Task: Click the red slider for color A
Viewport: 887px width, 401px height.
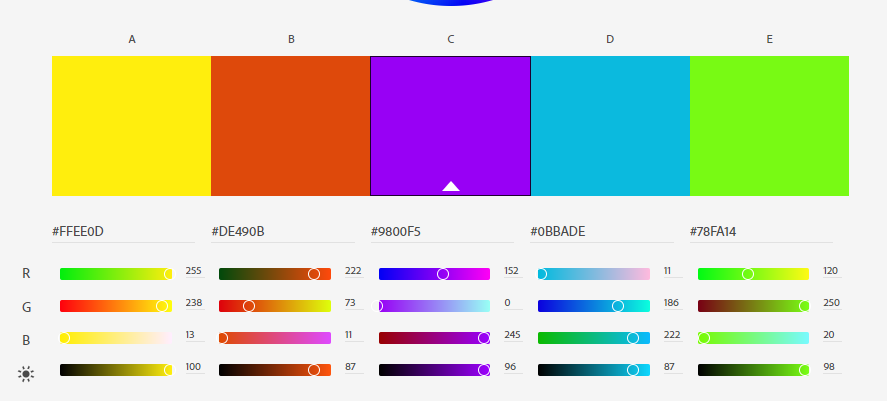Action: point(116,274)
